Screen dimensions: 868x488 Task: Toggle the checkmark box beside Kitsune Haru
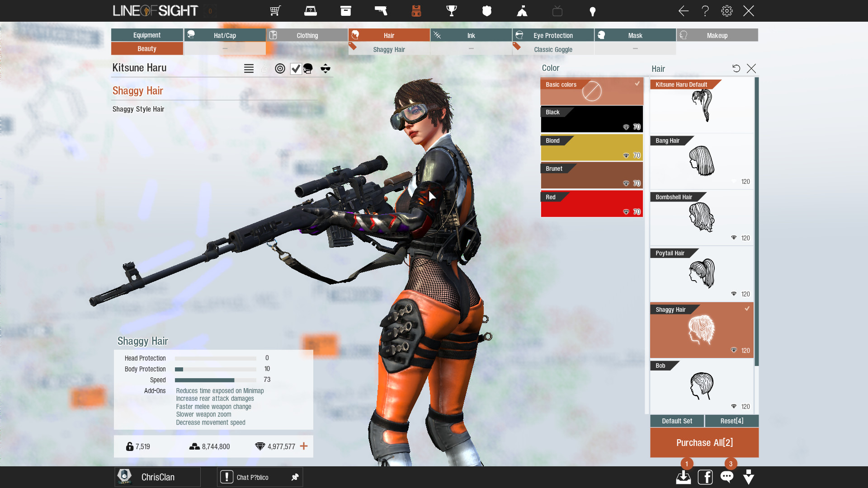click(296, 69)
